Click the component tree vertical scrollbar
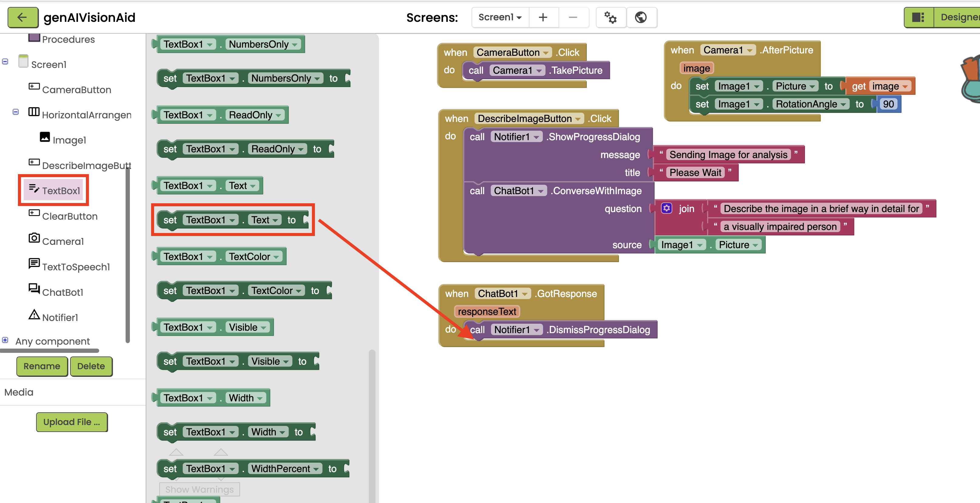Screen dimensions: 980x503 [127, 255]
